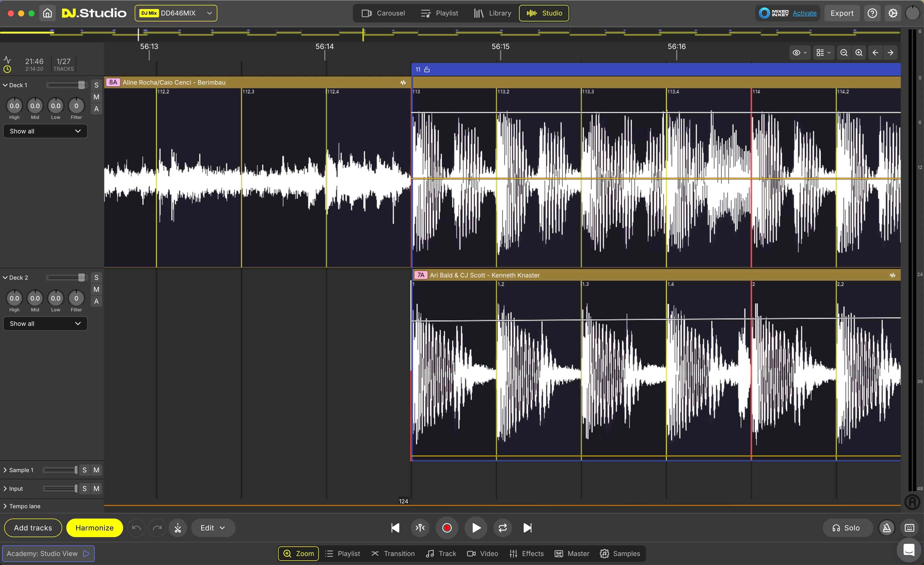
Task: Solo the Input lane
Action: [84, 489]
